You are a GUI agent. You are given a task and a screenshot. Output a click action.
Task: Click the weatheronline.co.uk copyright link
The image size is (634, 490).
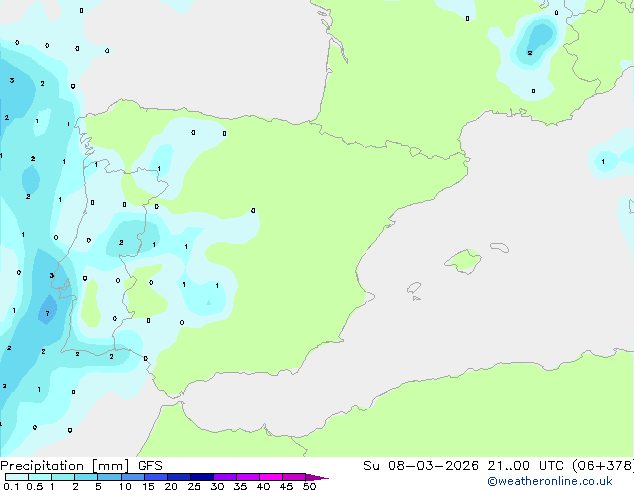550,481
